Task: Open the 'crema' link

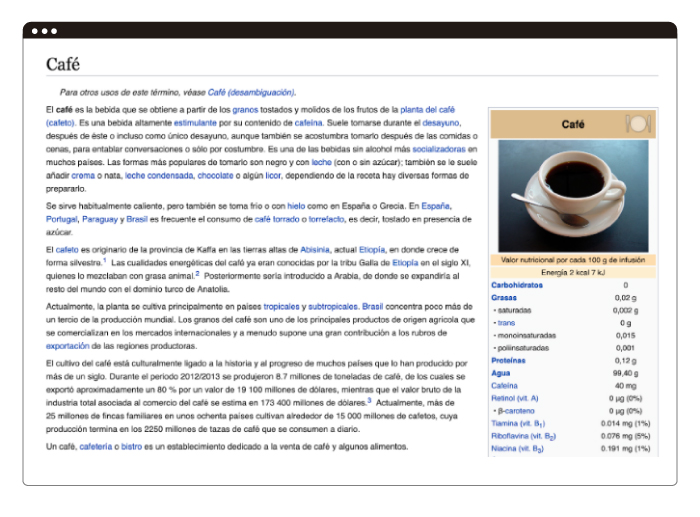Action: 83,175
